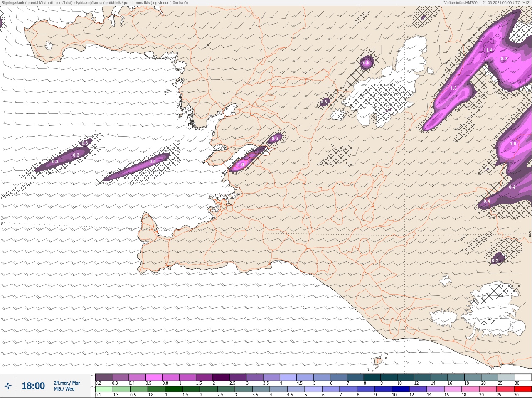The image size is (532, 398).
Task: Select the bright pink top-row swatch for 0.5
Action: click(154, 377)
